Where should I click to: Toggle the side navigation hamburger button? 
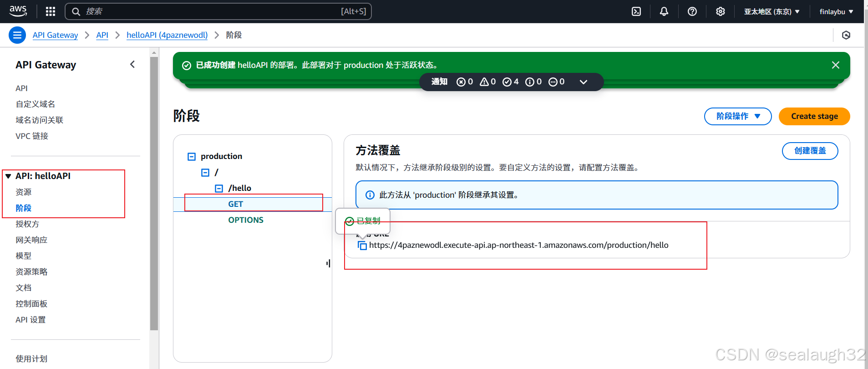click(17, 35)
